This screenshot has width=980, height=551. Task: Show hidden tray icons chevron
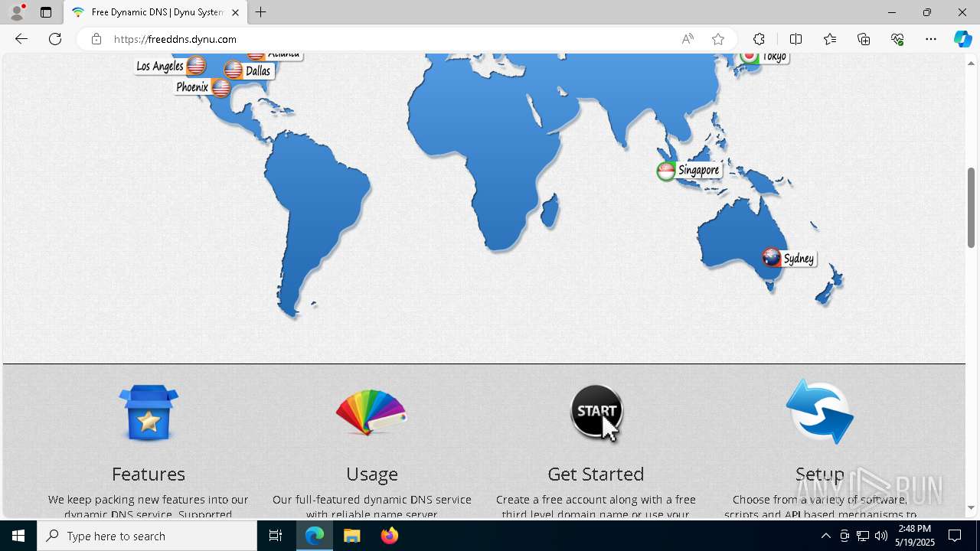(825, 536)
